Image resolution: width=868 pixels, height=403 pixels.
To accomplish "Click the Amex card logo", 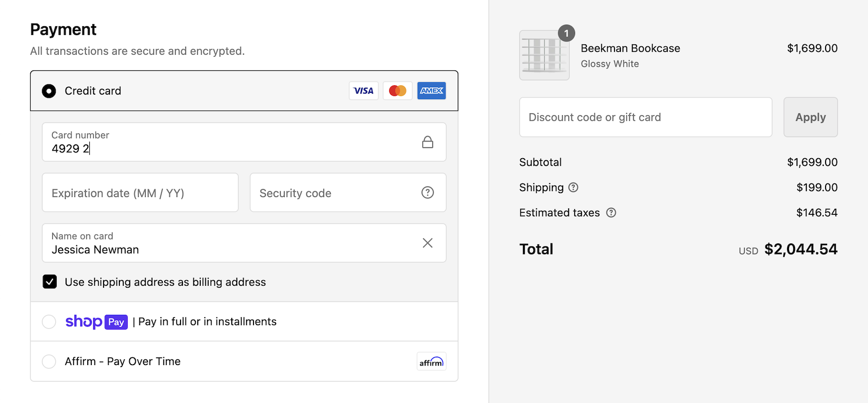I will pos(432,91).
